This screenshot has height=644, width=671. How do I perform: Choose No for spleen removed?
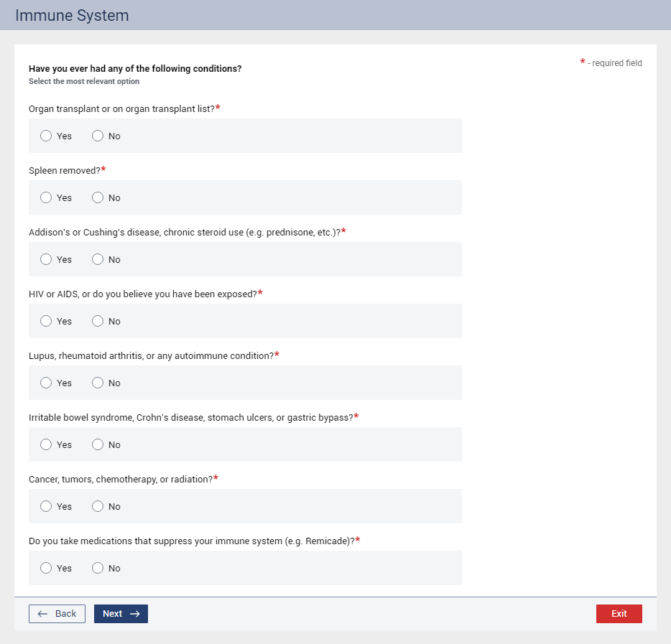pos(98,197)
